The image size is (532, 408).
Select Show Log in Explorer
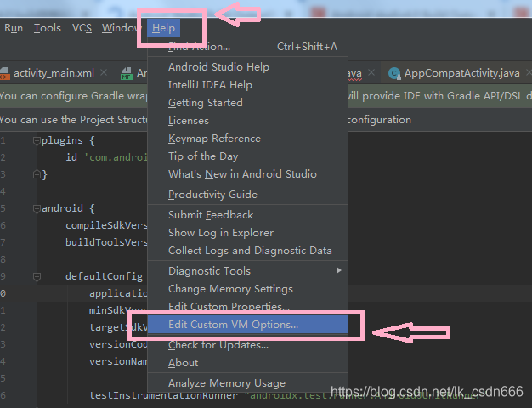pos(247,233)
